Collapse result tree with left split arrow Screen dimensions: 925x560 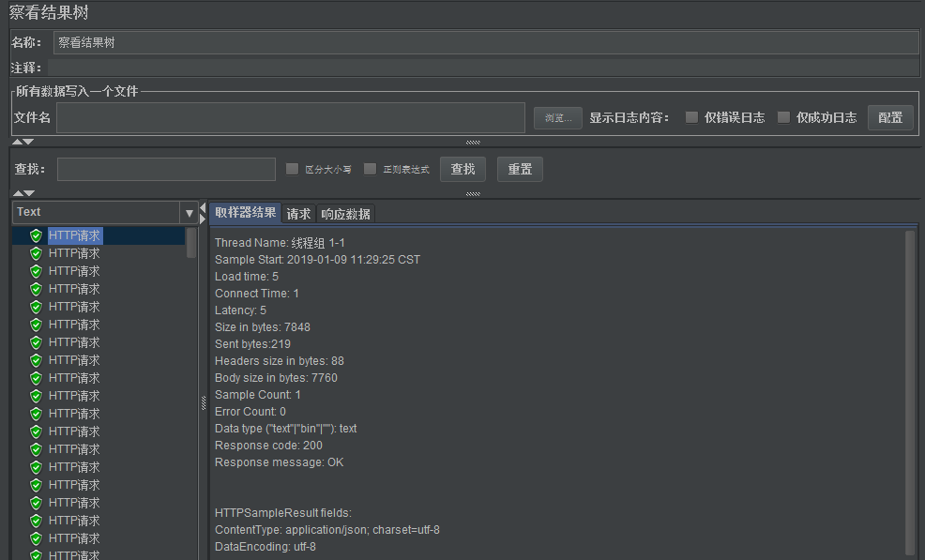coord(203,207)
